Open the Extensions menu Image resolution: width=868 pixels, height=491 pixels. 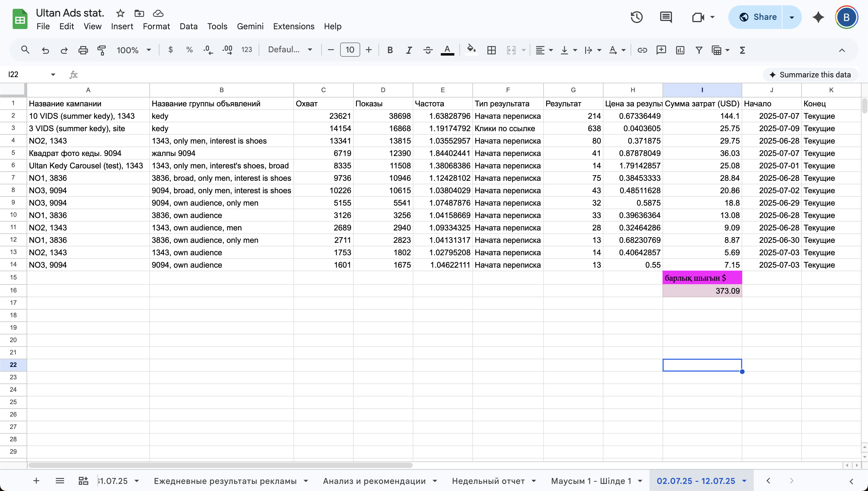tap(293, 26)
